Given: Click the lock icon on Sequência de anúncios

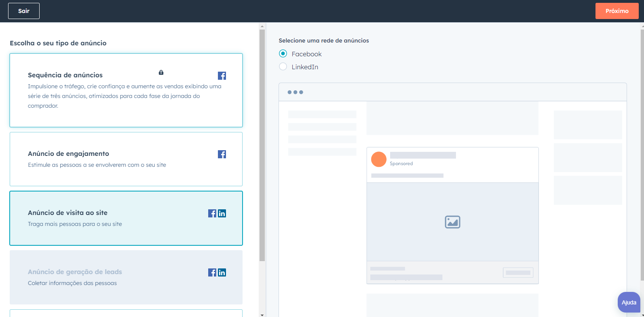Looking at the screenshot, I should (161, 72).
